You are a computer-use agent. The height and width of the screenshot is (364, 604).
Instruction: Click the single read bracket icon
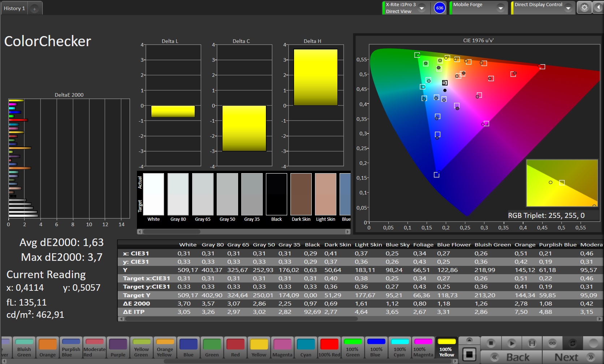[532, 343]
